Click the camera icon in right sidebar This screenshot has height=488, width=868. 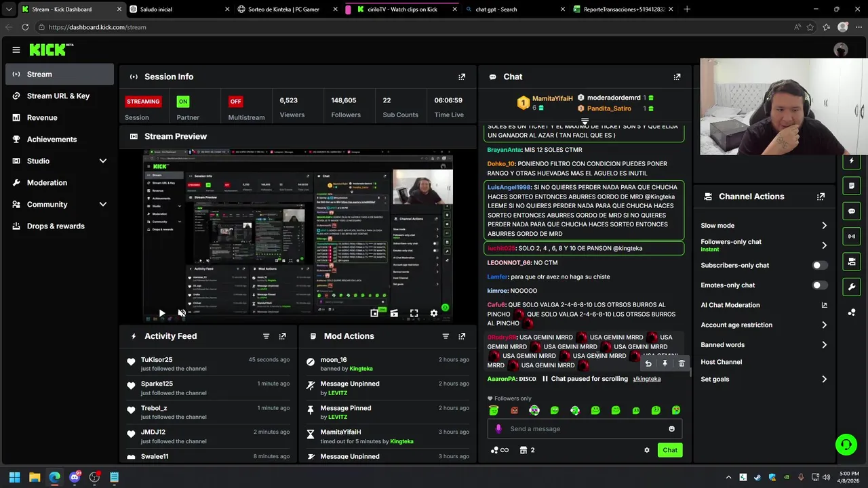tap(852, 262)
